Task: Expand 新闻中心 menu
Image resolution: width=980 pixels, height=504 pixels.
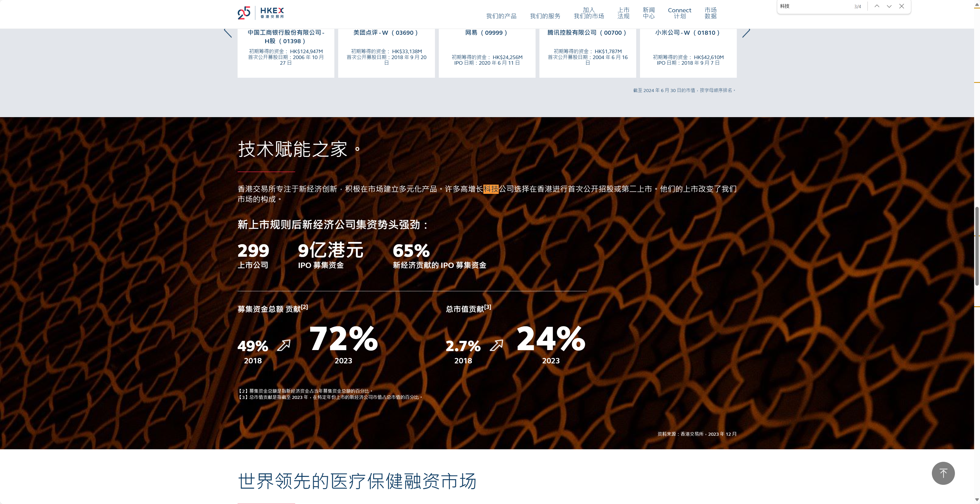Action: coord(649,13)
